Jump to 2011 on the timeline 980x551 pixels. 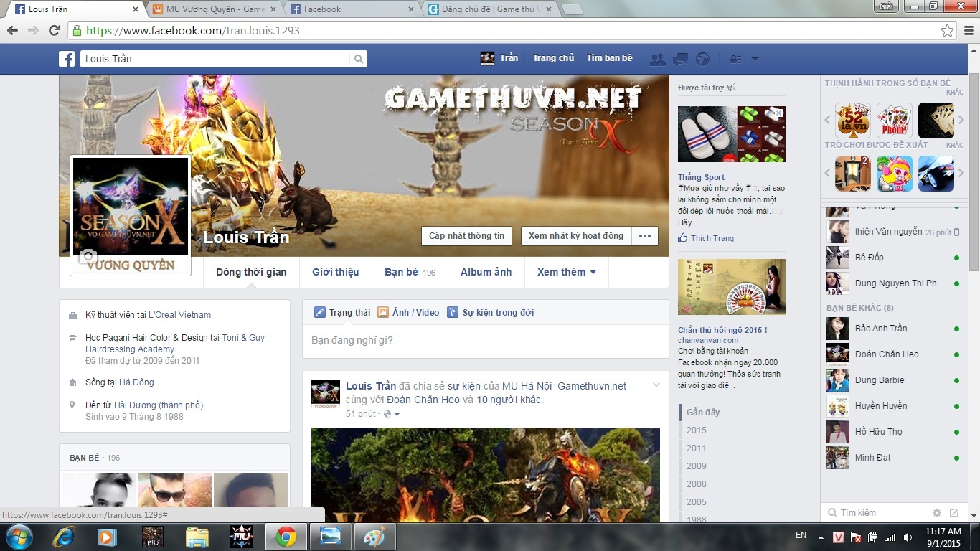pos(696,448)
